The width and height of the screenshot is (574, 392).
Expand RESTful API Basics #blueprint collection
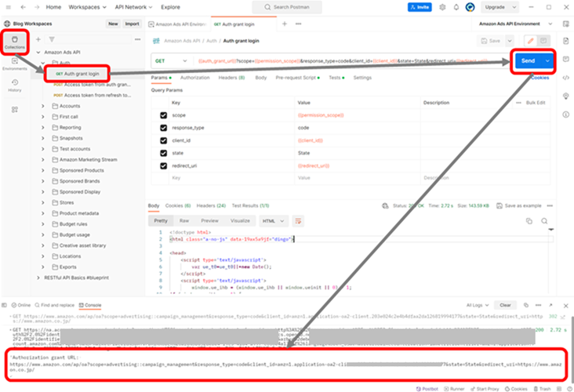click(38, 278)
